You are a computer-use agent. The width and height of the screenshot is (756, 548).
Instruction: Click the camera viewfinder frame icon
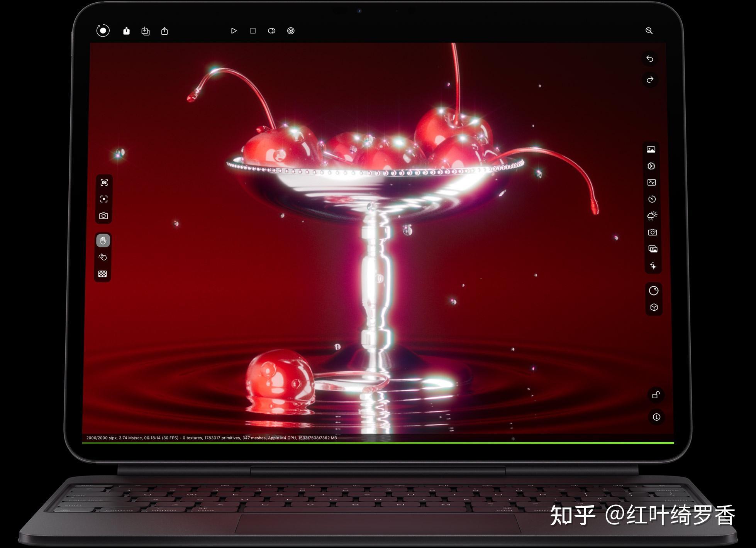click(x=104, y=182)
